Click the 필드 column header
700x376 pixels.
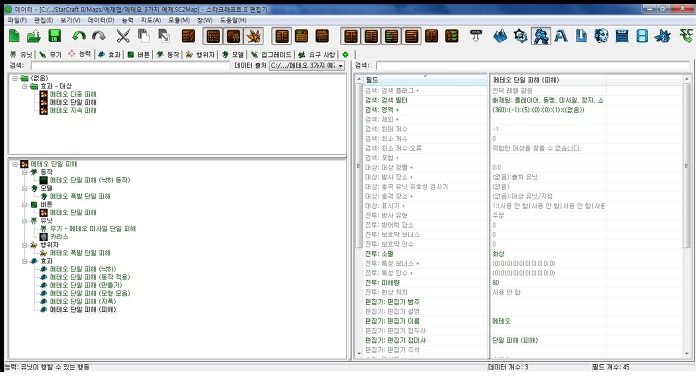click(x=425, y=80)
